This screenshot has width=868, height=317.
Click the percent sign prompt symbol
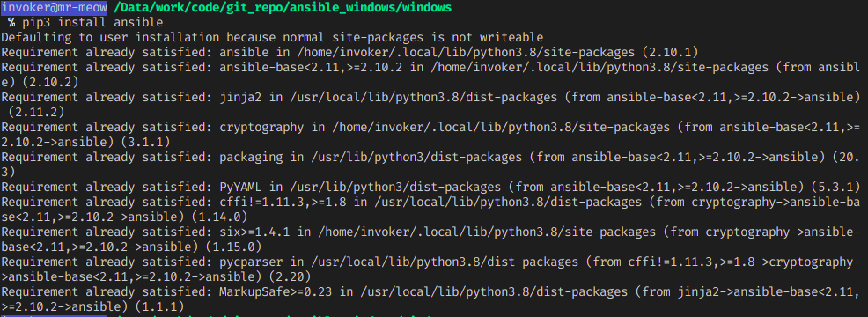tap(11, 23)
